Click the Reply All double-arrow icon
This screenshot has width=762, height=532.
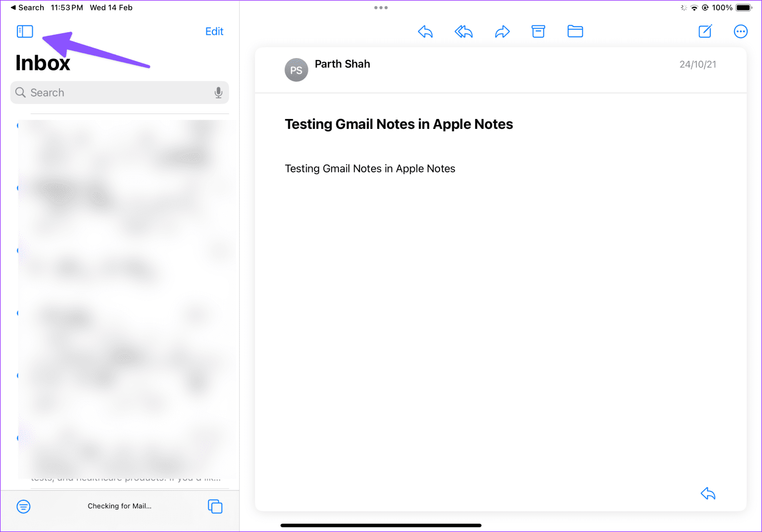click(x=463, y=32)
